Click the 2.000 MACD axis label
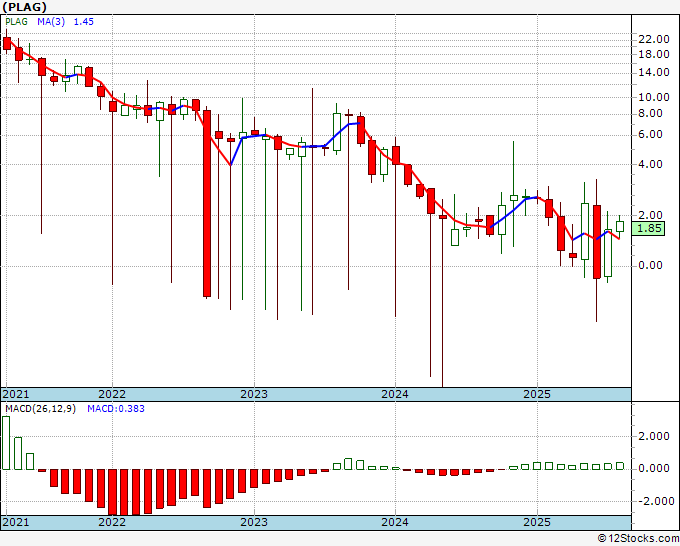The image size is (680, 546). coord(654,436)
